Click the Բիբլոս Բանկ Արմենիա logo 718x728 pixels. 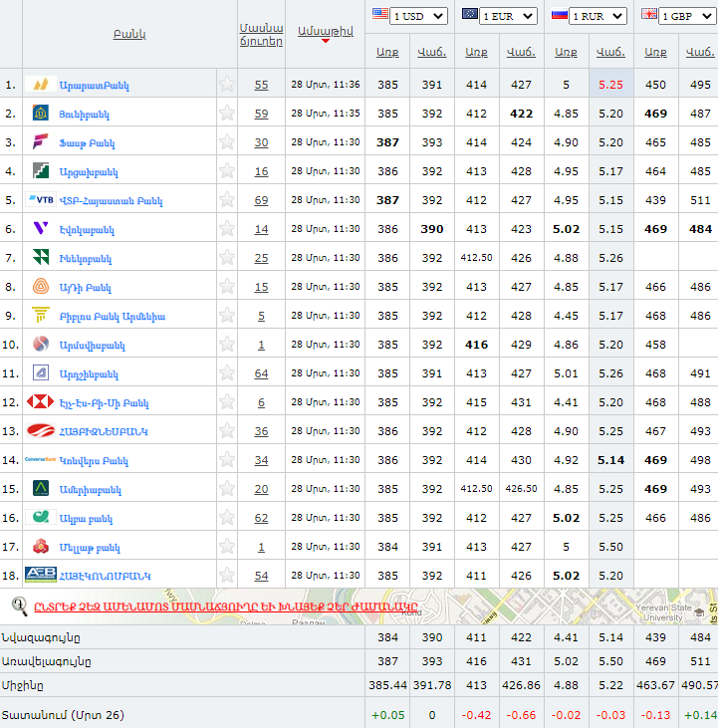click(41, 315)
